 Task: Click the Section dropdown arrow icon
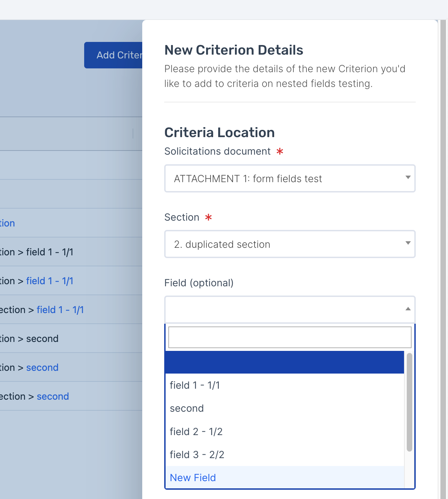click(408, 243)
